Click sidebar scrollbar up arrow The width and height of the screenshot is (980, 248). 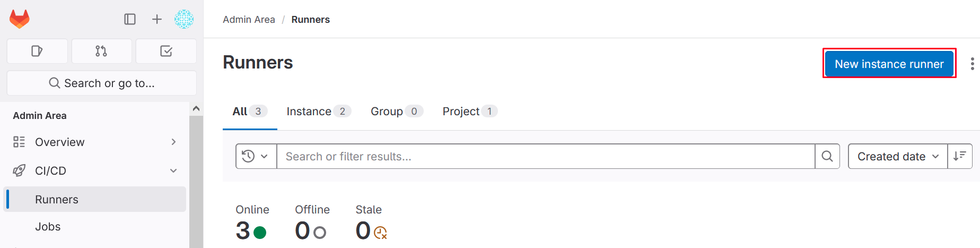[x=196, y=108]
